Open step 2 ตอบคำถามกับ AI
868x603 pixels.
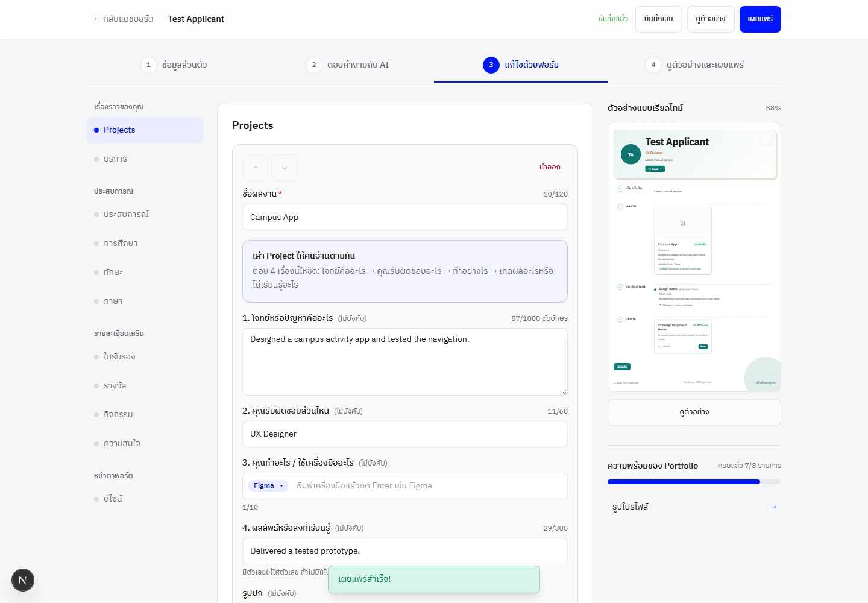tap(348, 65)
